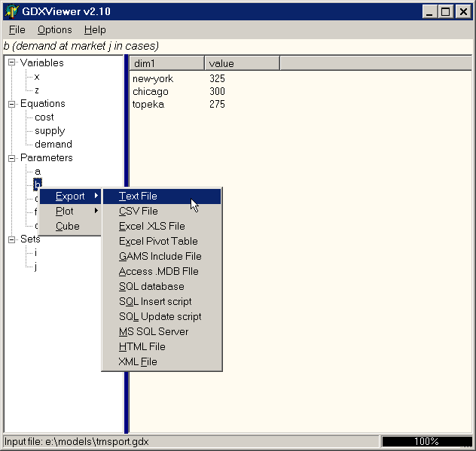Image resolution: width=476 pixels, height=451 pixels.
Task: Open the Plot submenu
Action: 66,212
